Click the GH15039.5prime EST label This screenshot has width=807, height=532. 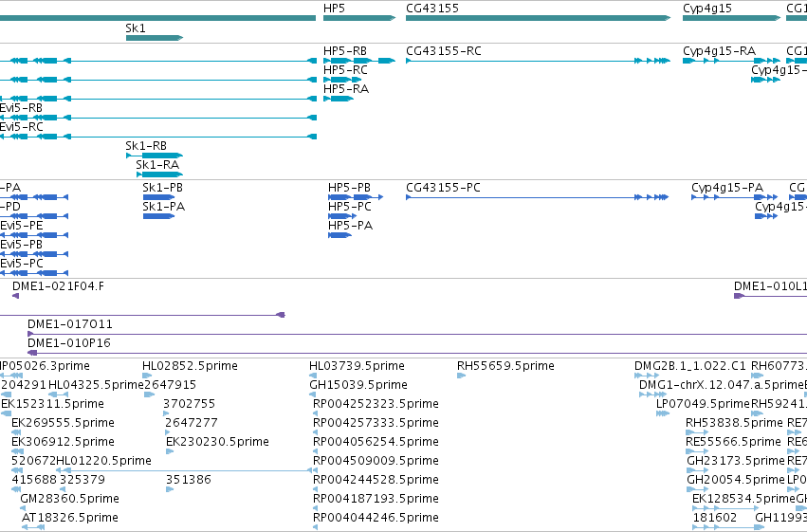tap(358, 385)
